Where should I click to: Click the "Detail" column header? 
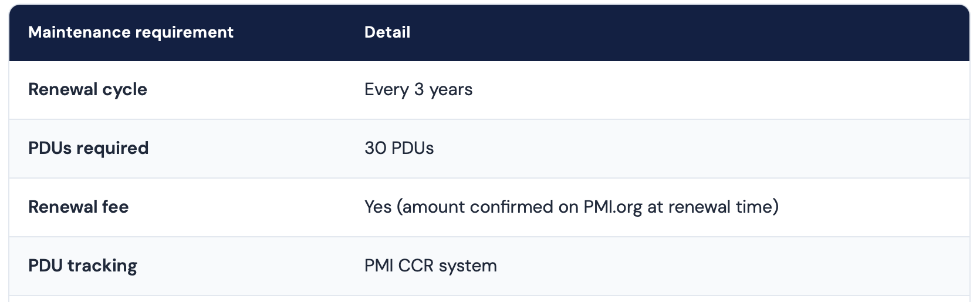click(x=387, y=32)
